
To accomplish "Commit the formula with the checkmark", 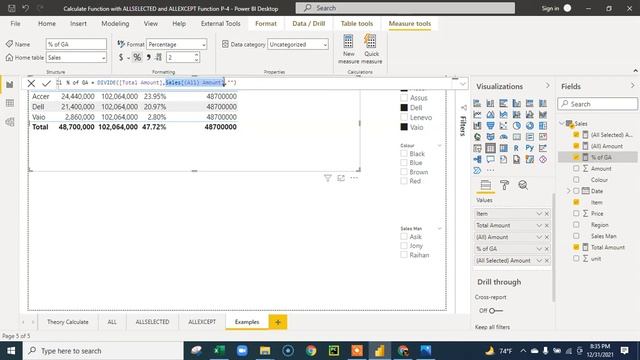I will (46, 84).
